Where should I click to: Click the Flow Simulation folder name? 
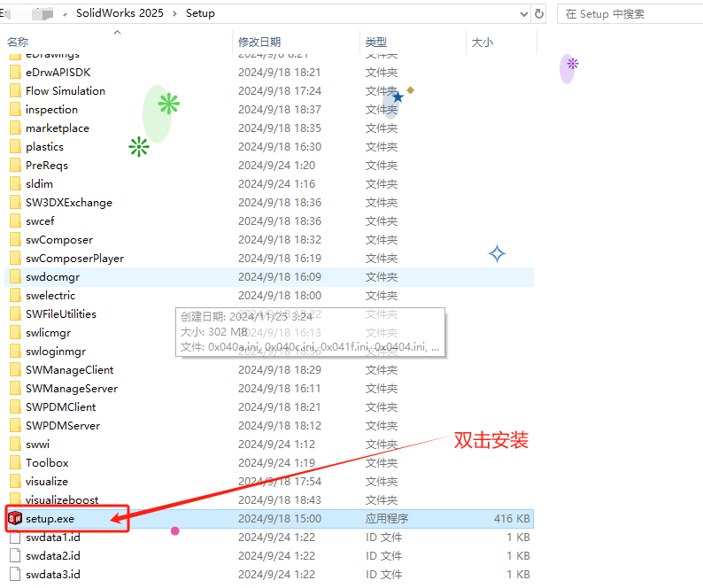[x=66, y=91]
